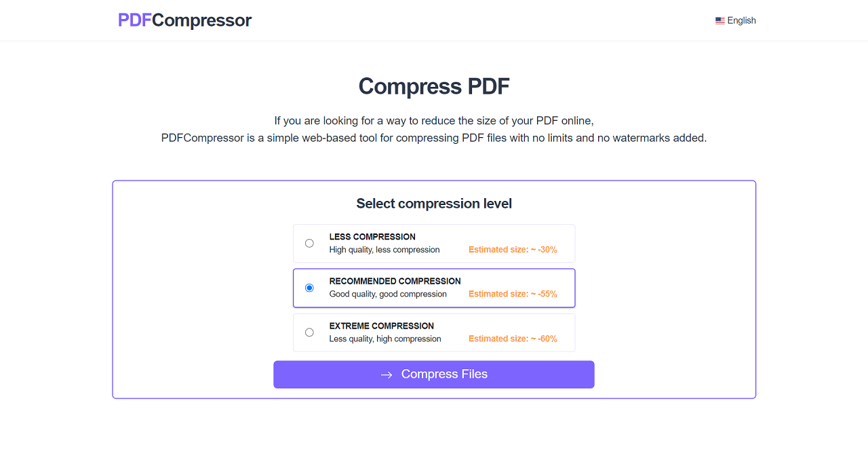Enable the Extreme Compression radio button
The width and height of the screenshot is (868, 467).
click(309, 333)
